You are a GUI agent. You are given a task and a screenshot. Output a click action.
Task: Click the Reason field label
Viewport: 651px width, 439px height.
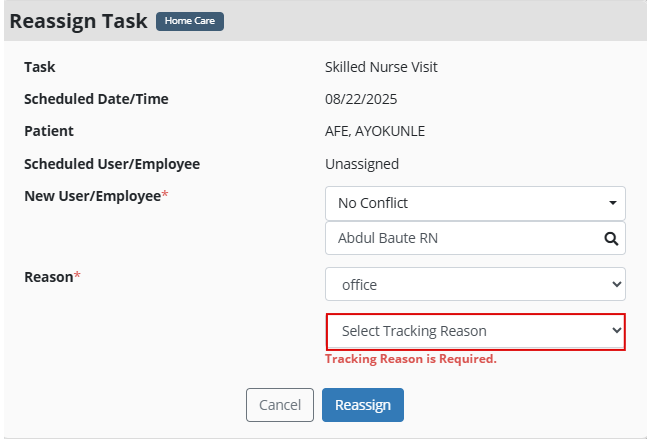49,277
